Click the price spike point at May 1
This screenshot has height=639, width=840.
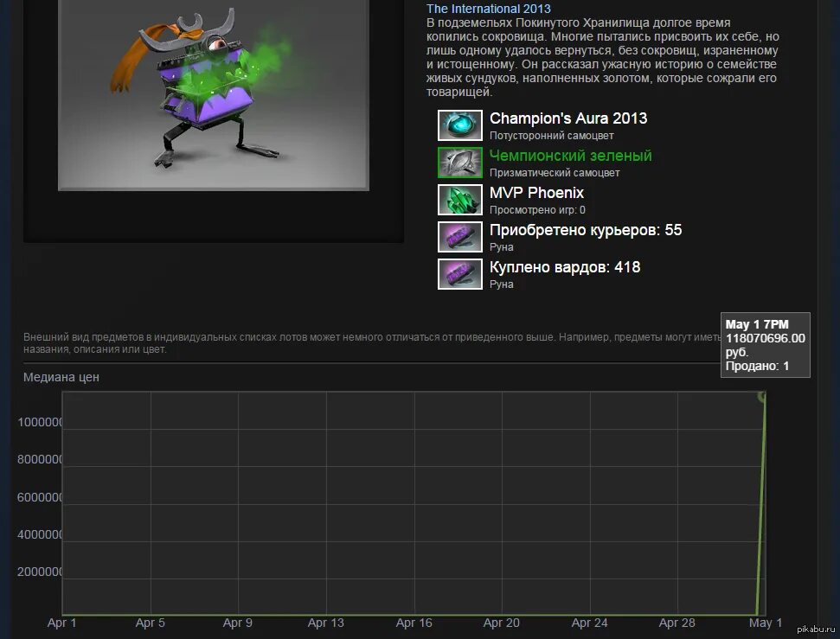click(x=762, y=396)
